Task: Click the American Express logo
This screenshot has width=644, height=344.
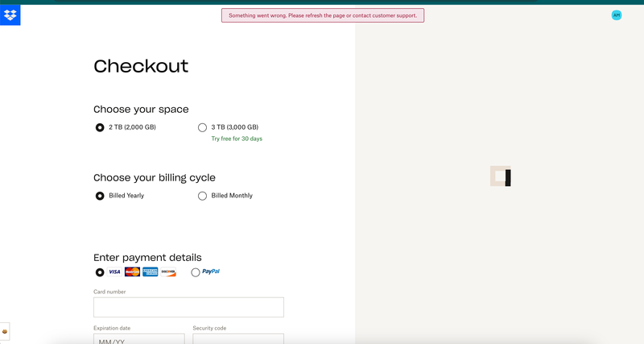Action: tap(151, 271)
